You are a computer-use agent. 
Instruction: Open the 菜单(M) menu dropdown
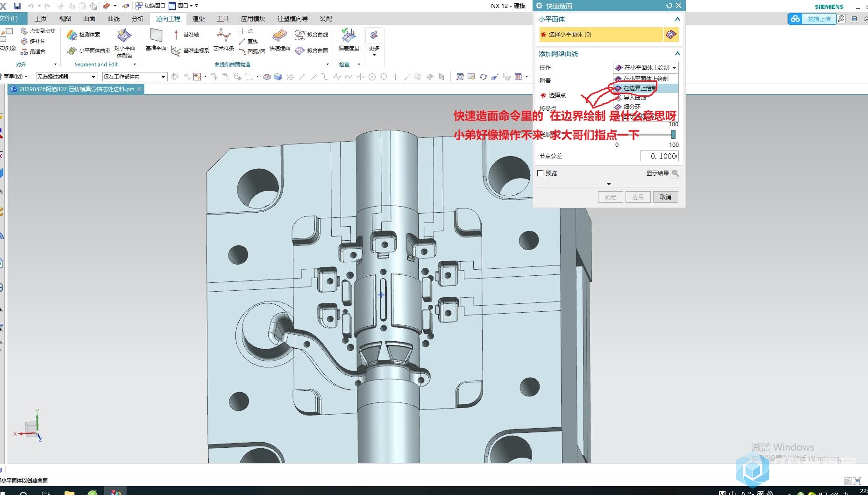coord(15,76)
